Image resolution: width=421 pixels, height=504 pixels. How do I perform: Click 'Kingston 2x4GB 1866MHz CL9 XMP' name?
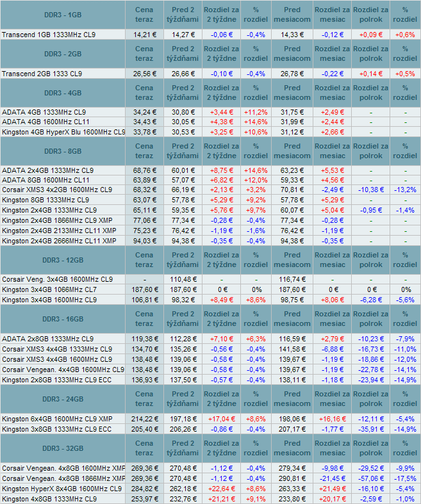tap(57, 220)
